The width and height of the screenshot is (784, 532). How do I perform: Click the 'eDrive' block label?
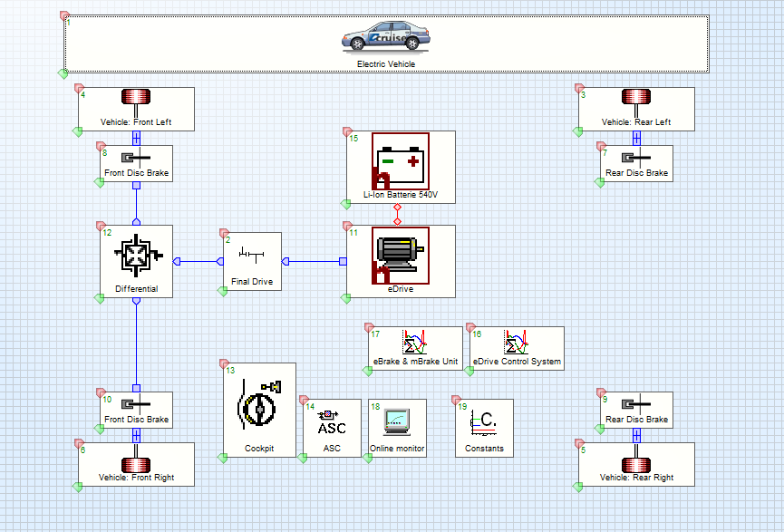click(x=401, y=288)
